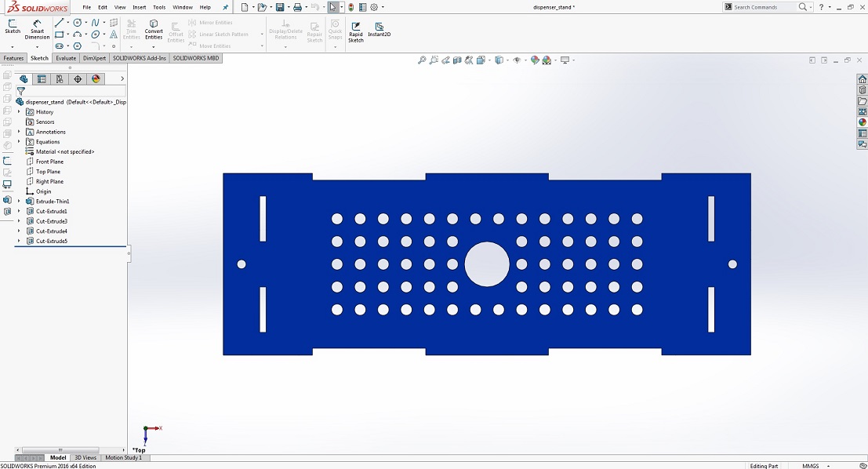Switch to the DimXpert tab
868x469 pixels.
[x=94, y=58]
